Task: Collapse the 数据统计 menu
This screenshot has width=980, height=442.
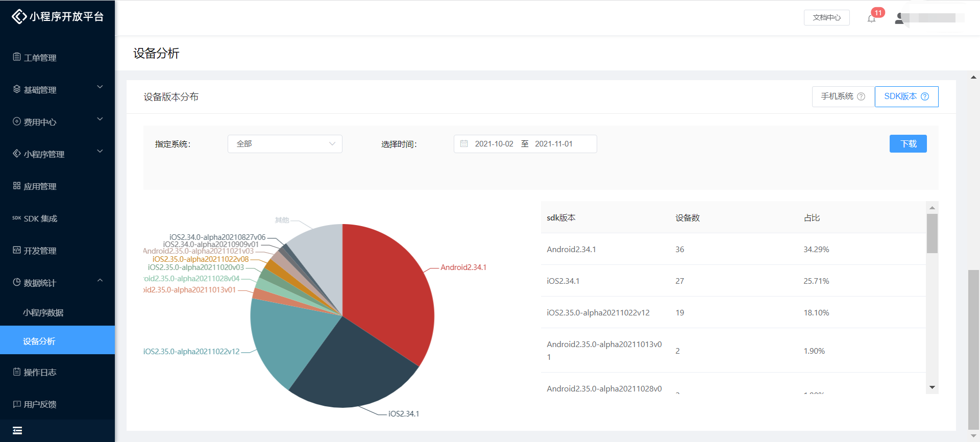Action: [57, 283]
